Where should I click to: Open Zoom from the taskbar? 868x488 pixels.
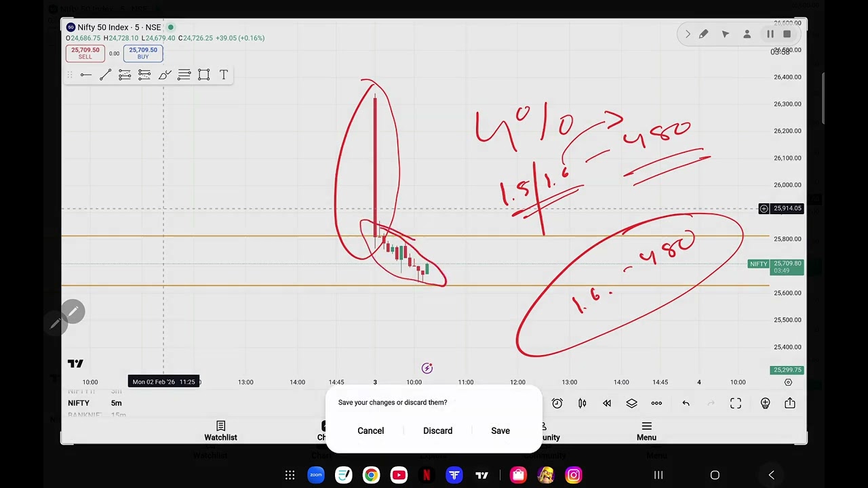coord(316,475)
